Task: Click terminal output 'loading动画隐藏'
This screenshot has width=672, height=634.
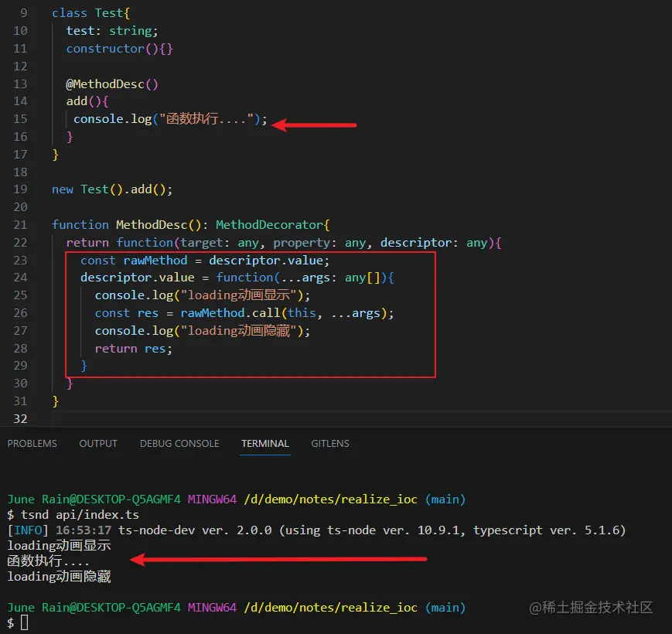Action: (59, 577)
